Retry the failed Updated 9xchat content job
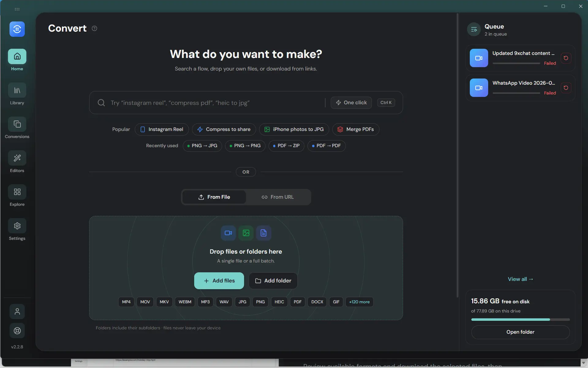The width and height of the screenshot is (588, 368). (x=566, y=58)
